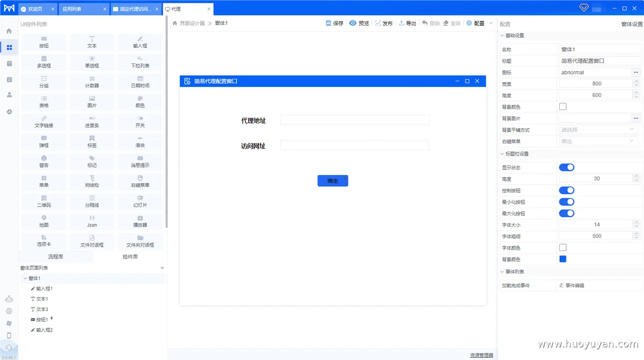Click the blue 背景颜色 color swatch
Screen dimensions: 644x360
tap(562, 259)
